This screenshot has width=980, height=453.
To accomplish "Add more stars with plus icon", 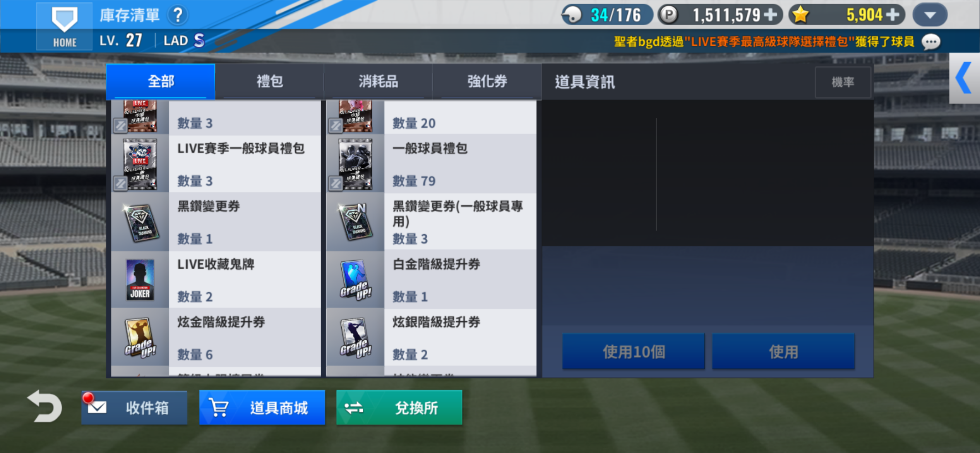I will point(893,15).
